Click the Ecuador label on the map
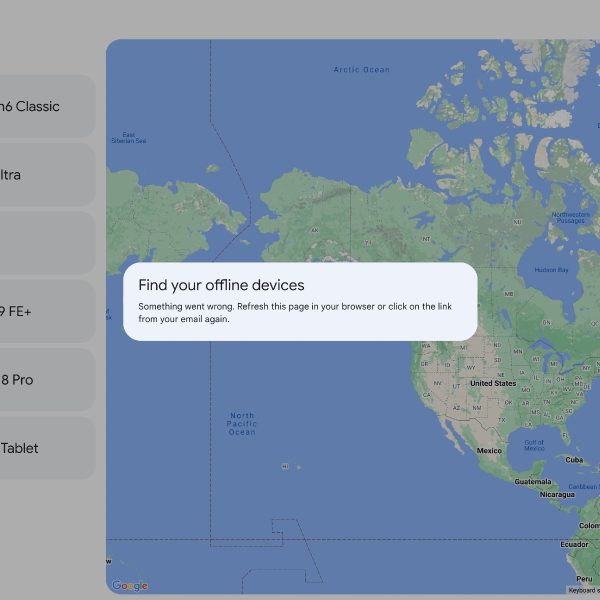The width and height of the screenshot is (600, 600). (x=574, y=545)
